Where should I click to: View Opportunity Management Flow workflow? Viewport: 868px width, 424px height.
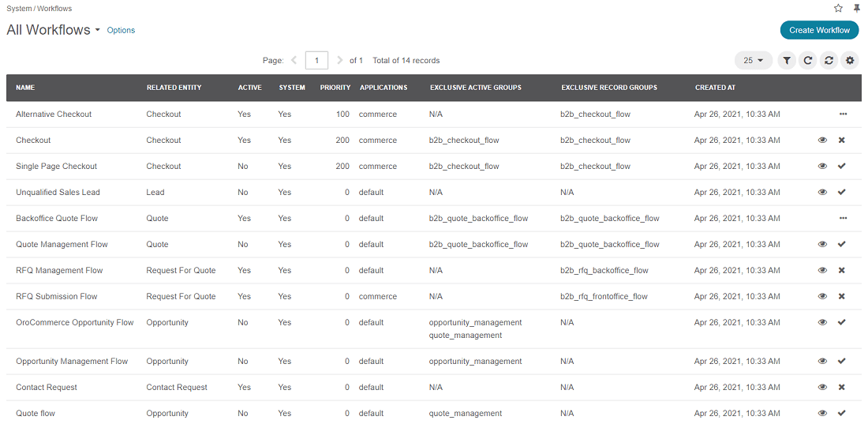coord(822,362)
